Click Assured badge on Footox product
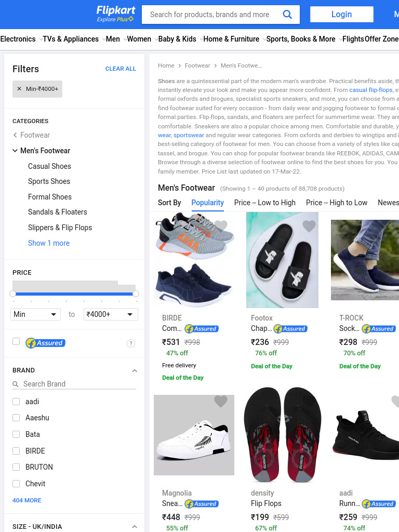This screenshot has height=532, width=399. point(290,329)
